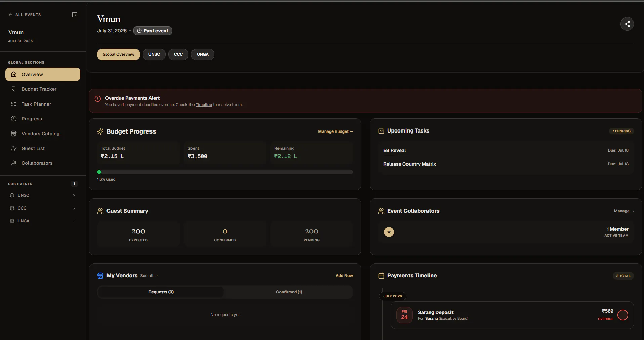644x340 pixels.
Task: Click the Total Budget ₹2.15 L card
Action: [138, 153]
